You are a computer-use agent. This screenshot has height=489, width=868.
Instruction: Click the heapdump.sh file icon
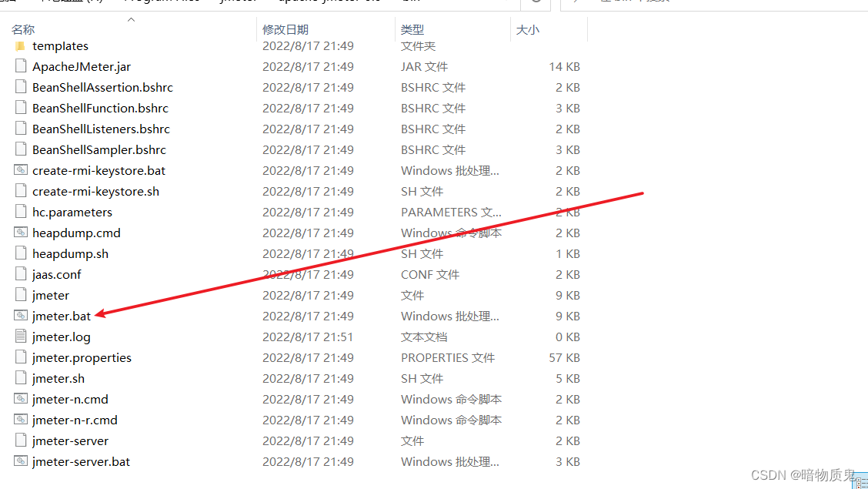coord(21,253)
